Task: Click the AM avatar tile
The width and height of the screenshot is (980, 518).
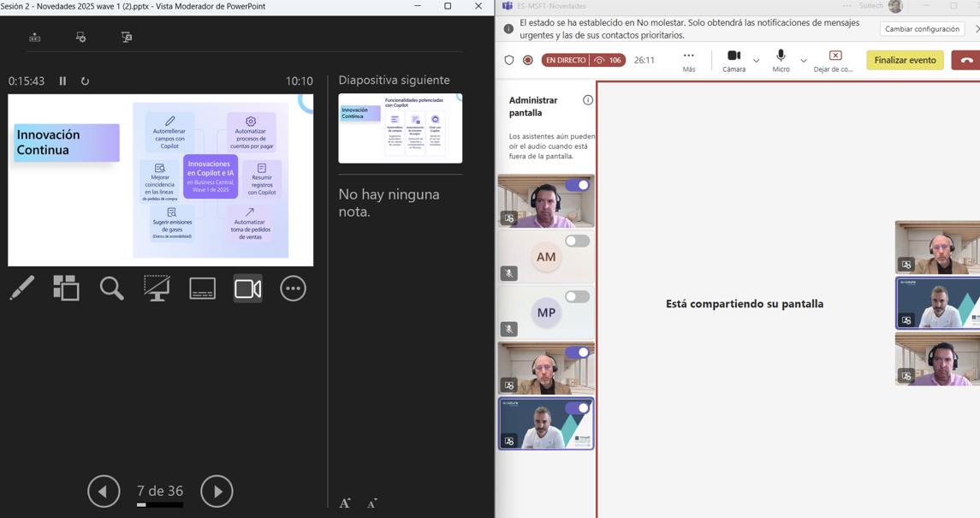Action: point(546,257)
